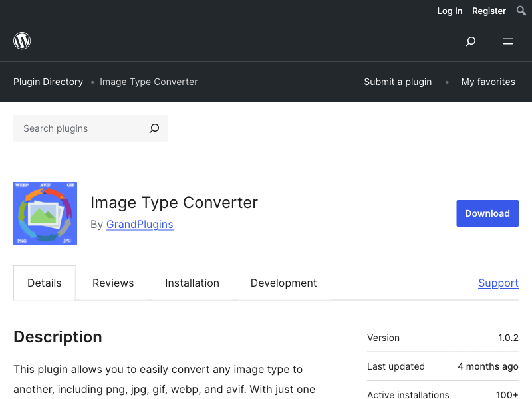Open the Support link
Screen dimensions: 532x399
point(498,283)
